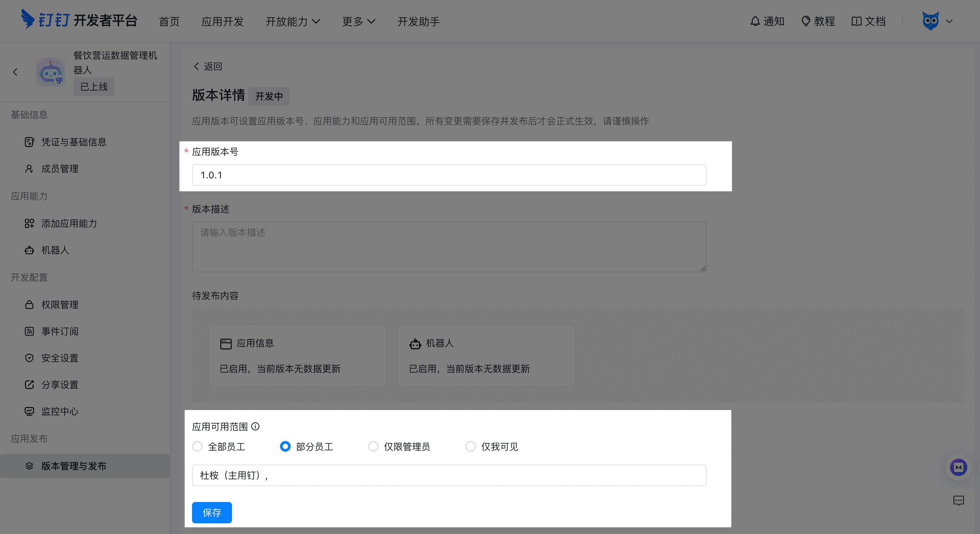Click the employee selection field with 杜桉

[449, 475]
